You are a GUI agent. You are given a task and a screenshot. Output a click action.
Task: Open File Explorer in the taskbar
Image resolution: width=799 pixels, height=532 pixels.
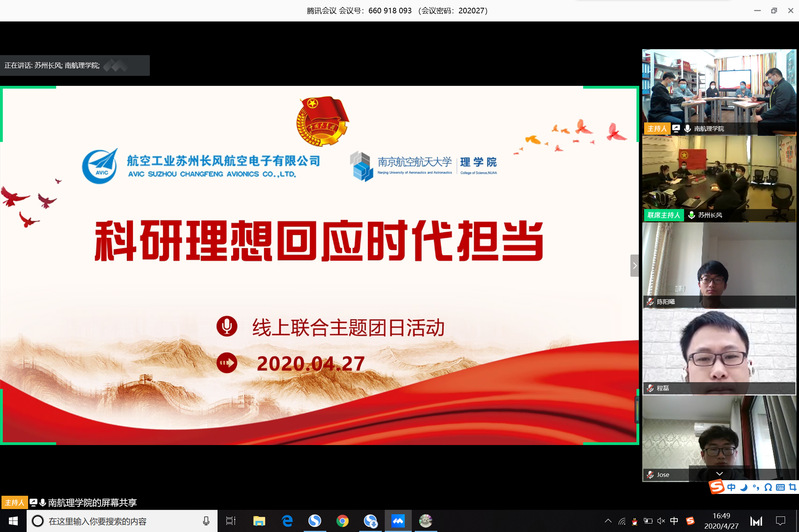pyautogui.click(x=259, y=521)
